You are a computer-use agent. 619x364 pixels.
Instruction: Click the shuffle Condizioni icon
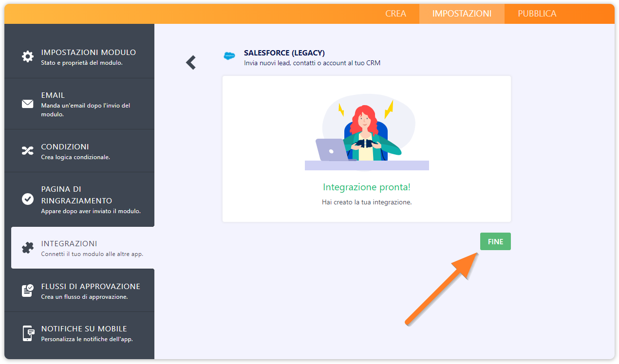pos(28,150)
